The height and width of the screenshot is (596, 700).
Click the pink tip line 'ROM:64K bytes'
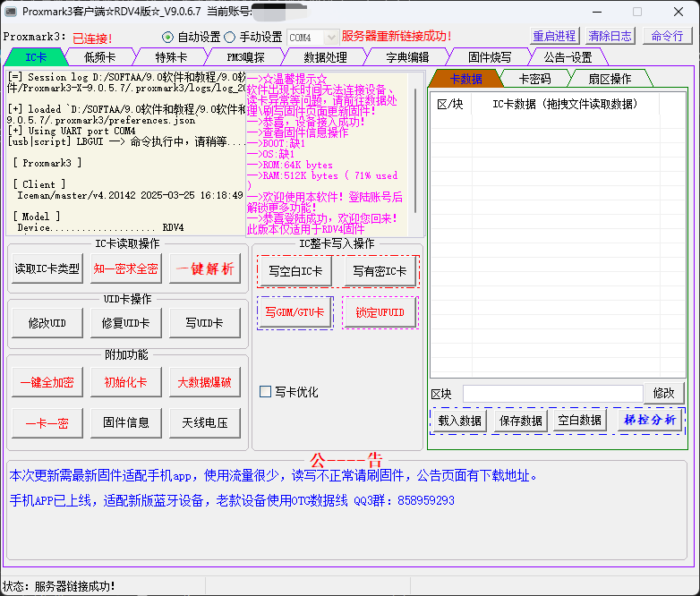click(290, 165)
